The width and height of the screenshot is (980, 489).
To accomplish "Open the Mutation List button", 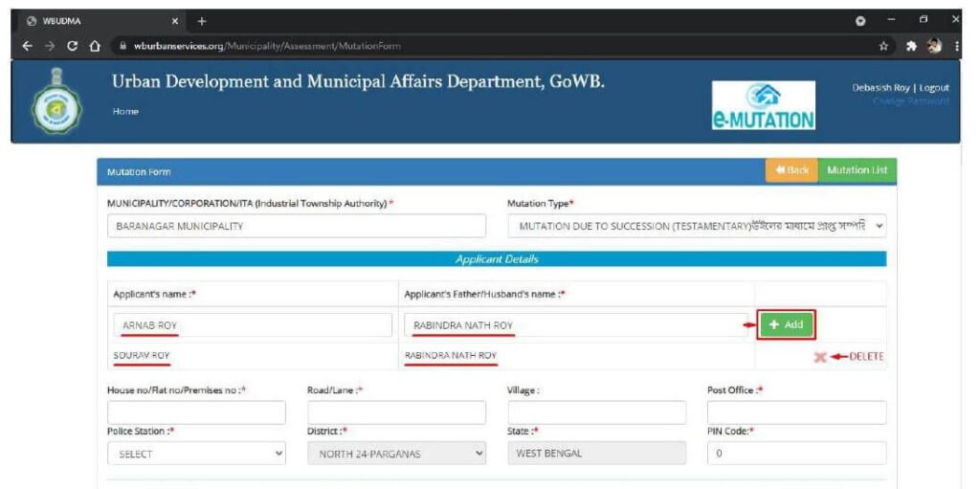I will (x=857, y=170).
